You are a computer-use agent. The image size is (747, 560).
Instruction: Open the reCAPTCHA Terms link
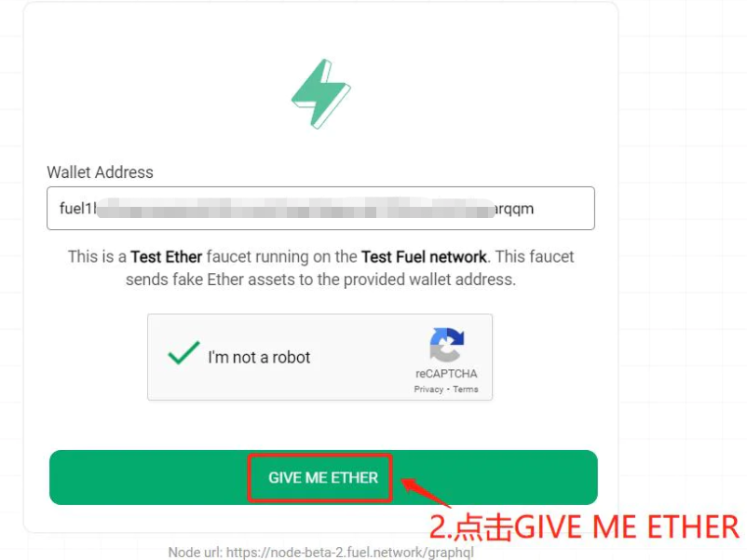(x=466, y=389)
